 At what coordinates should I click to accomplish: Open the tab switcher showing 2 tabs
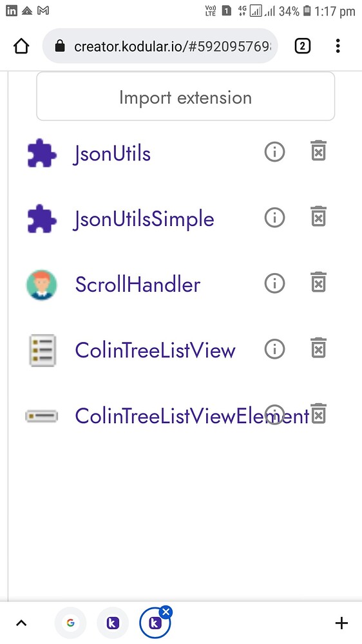303,46
